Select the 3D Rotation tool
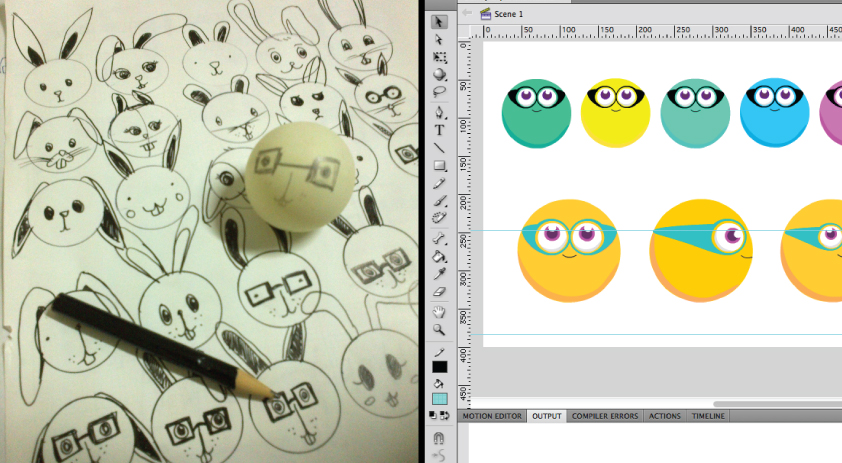842x463 pixels. coord(439,74)
